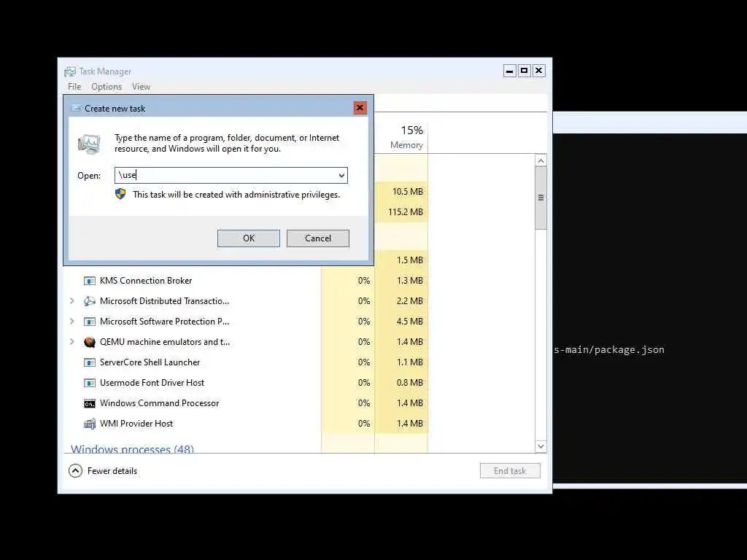
Task: Sort by the 15% Memory column
Action: (402, 136)
